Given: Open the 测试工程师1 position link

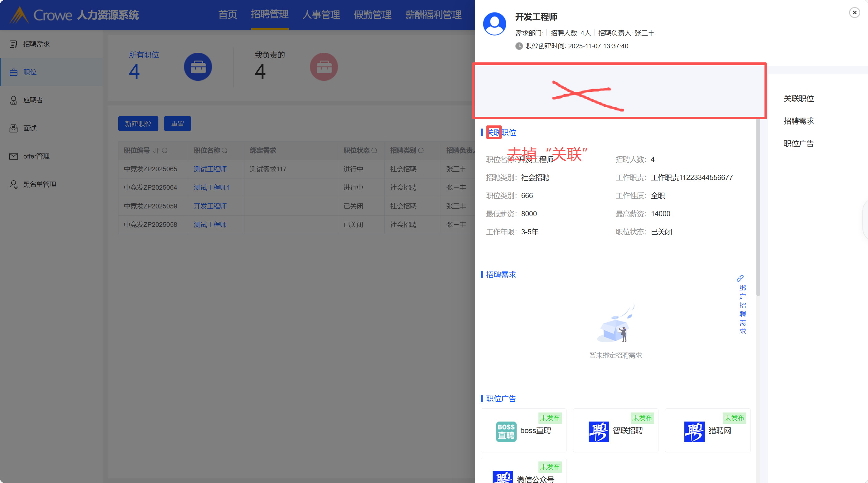Looking at the screenshot, I should [x=212, y=188].
